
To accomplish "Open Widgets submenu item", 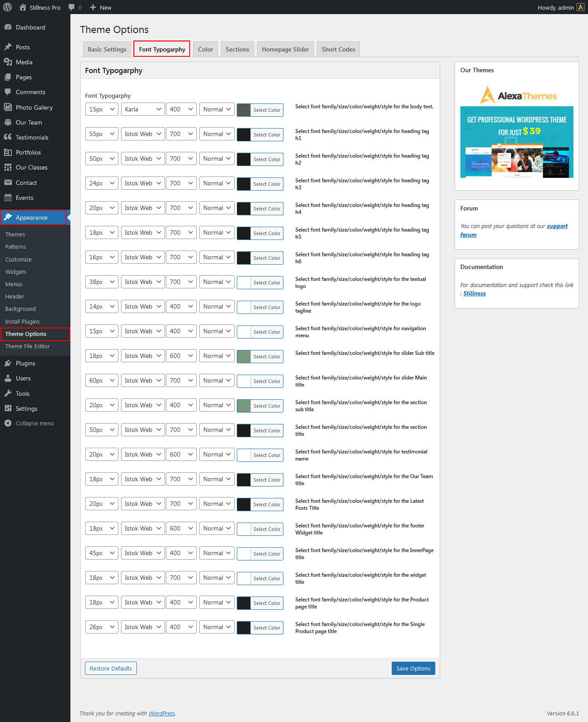I will point(16,272).
